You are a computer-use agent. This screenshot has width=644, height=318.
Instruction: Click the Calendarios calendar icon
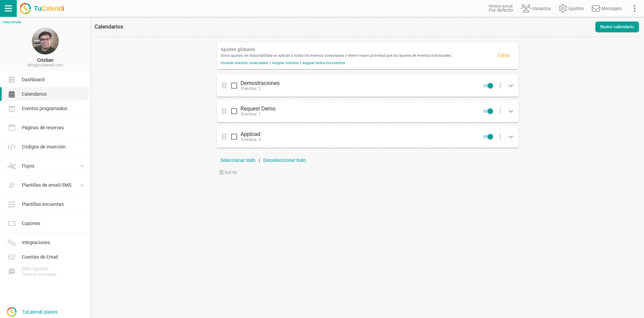click(x=12, y=94)
